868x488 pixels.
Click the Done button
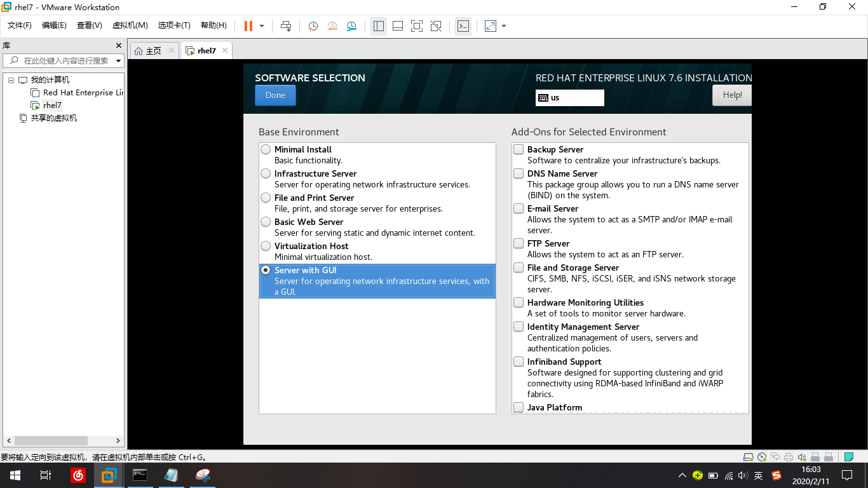pos(275,95)
